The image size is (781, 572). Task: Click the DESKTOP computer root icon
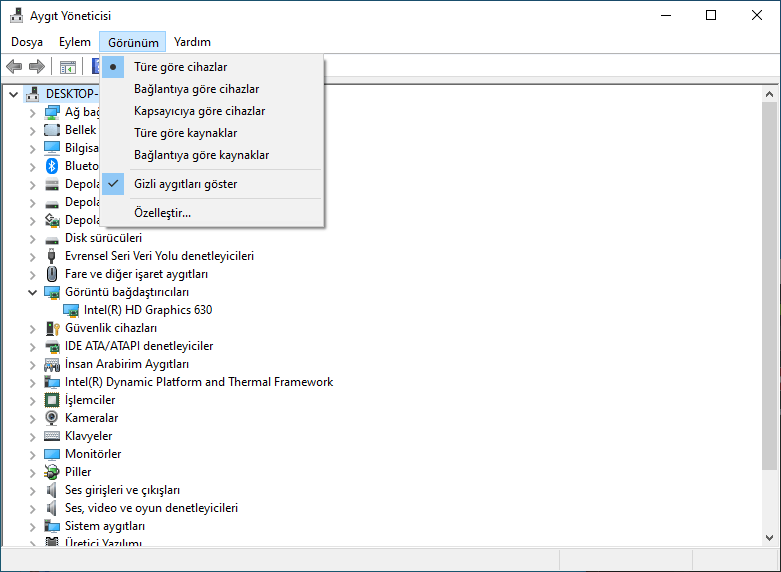(33, 94)
